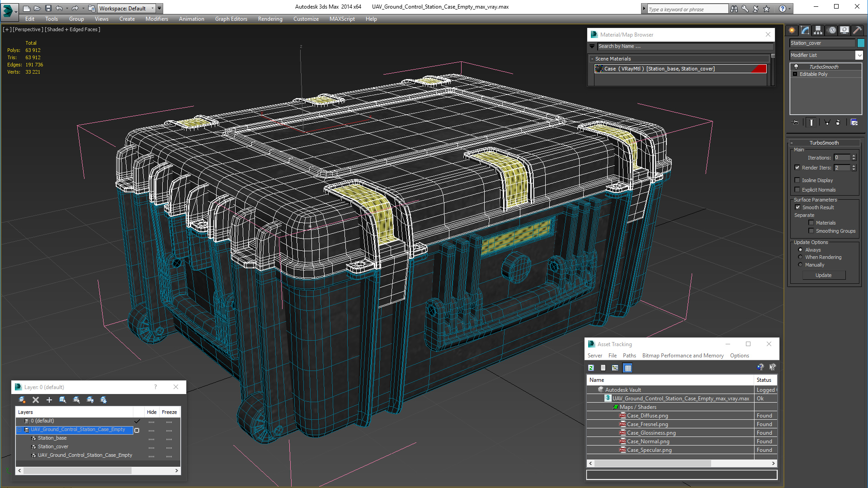The width and height of the screenshot is (868, 488).
Task: Open the Hierarchy command panel tab
Action: (x=818, y=30)
